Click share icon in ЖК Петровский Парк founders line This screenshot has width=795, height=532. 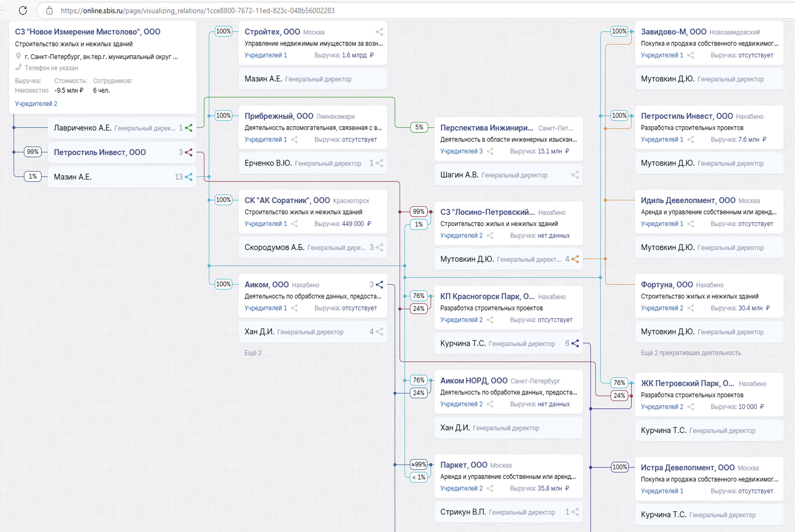[x=691, y=407]
